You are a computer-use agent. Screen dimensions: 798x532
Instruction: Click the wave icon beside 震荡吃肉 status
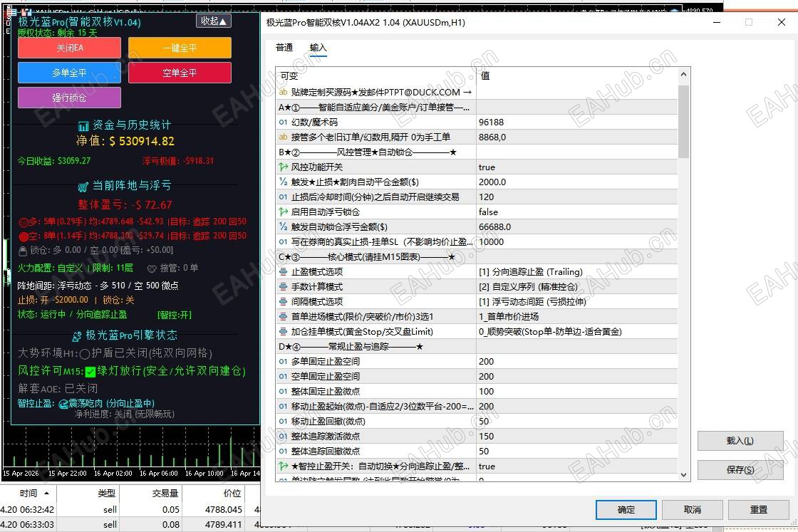click(63, 405)
